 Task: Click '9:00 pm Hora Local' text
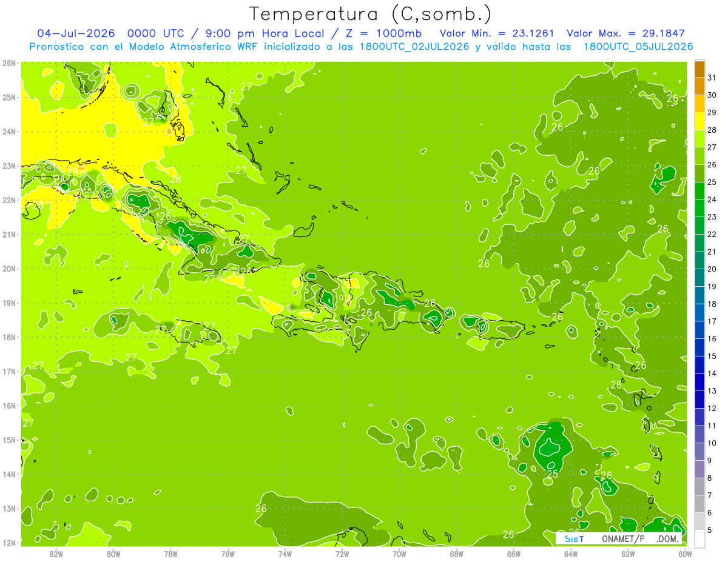(x=265, y=33)
